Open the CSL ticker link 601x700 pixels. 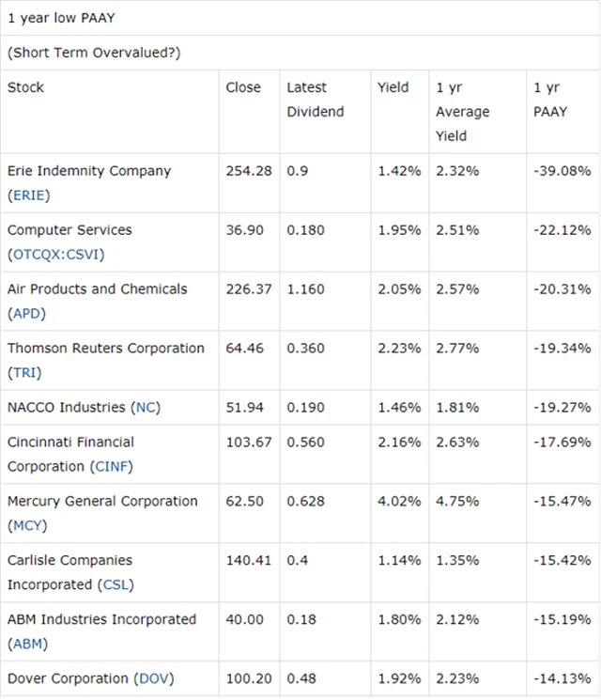pyautogui.click(x=116, y=585)
